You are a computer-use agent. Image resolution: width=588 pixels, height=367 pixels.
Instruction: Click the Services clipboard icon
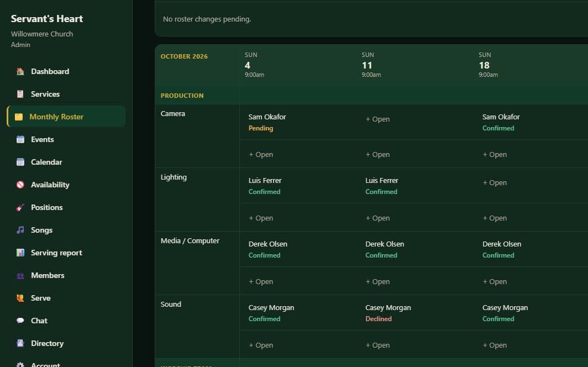pyautogui.click(x=20, y=94)
